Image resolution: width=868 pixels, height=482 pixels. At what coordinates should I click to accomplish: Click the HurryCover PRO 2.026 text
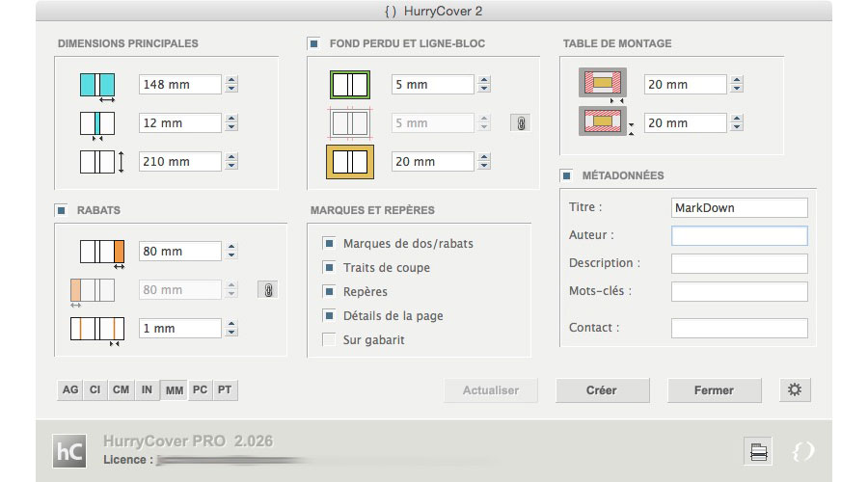[188, 442]
